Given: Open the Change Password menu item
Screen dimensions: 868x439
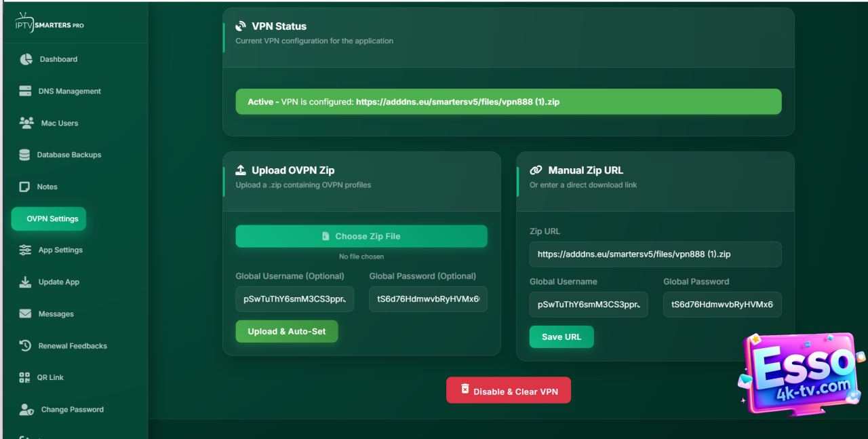Looking at the screenshot, I should 72,410.
